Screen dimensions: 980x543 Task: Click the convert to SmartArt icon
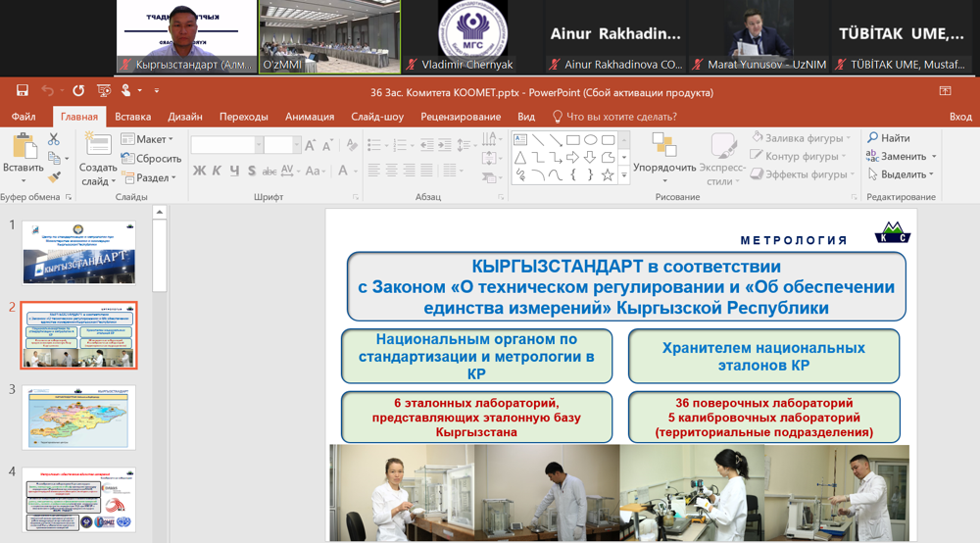[491, 178]
